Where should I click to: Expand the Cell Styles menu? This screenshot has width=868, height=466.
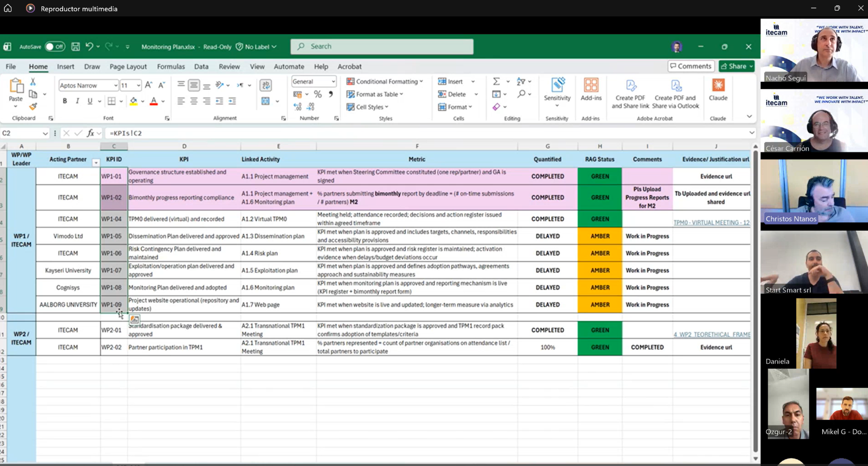(x=367, y=107)
